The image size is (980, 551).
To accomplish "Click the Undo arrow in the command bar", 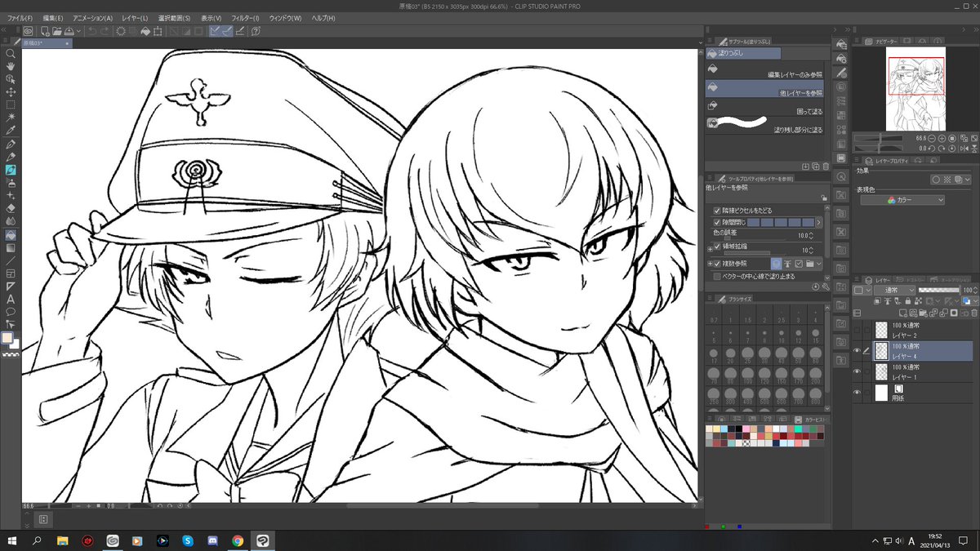I will [x=92, y=31].
